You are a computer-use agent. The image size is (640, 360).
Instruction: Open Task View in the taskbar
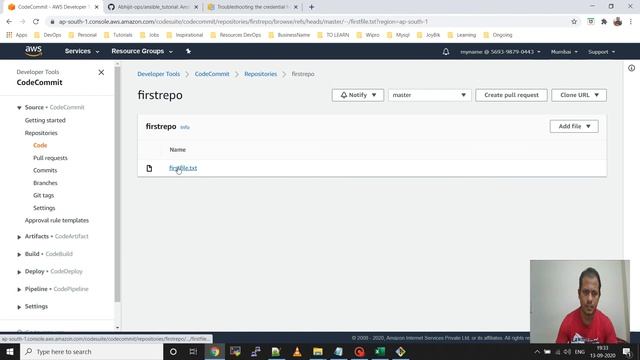tap(193, 351)
